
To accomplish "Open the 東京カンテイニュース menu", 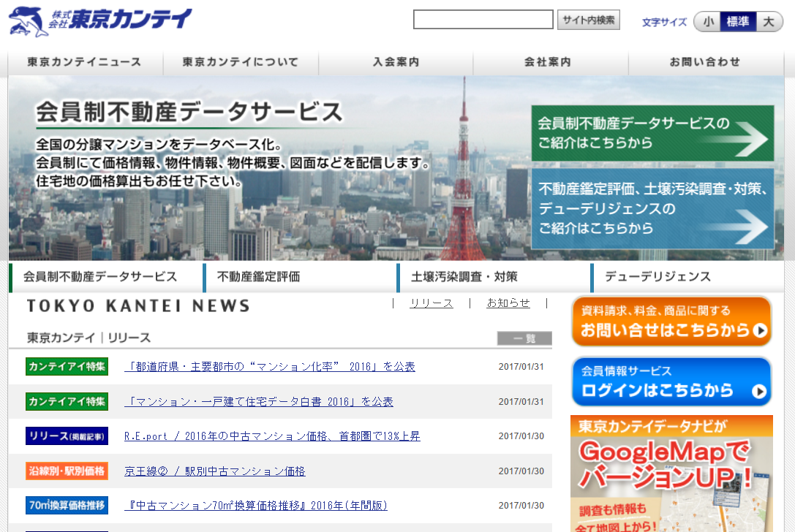I will [x=85, y=62].
